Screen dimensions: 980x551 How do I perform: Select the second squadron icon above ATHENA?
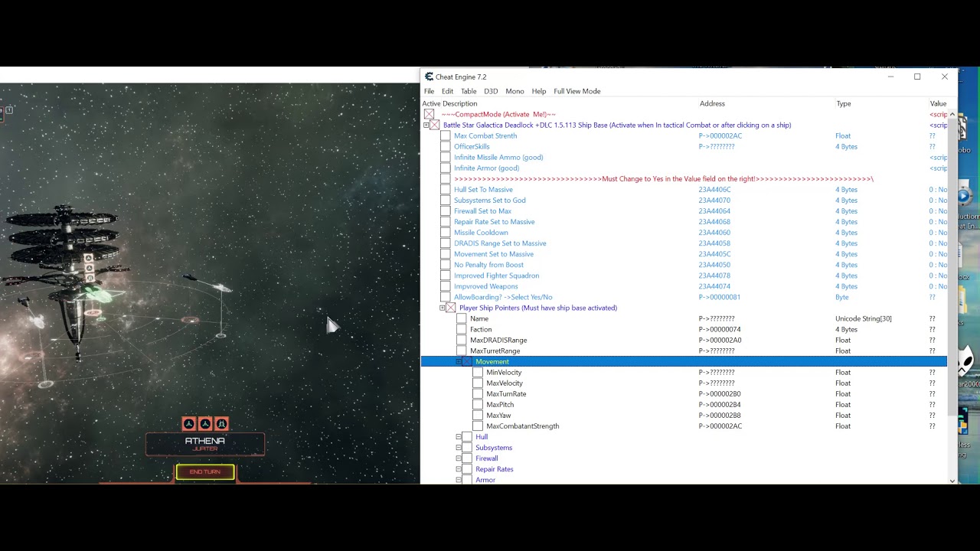tap(205, 424)
